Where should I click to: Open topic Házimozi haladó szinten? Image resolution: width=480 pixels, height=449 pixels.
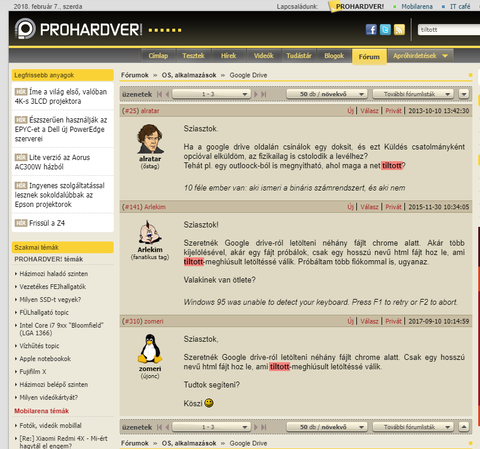click(x=54, y=274)
